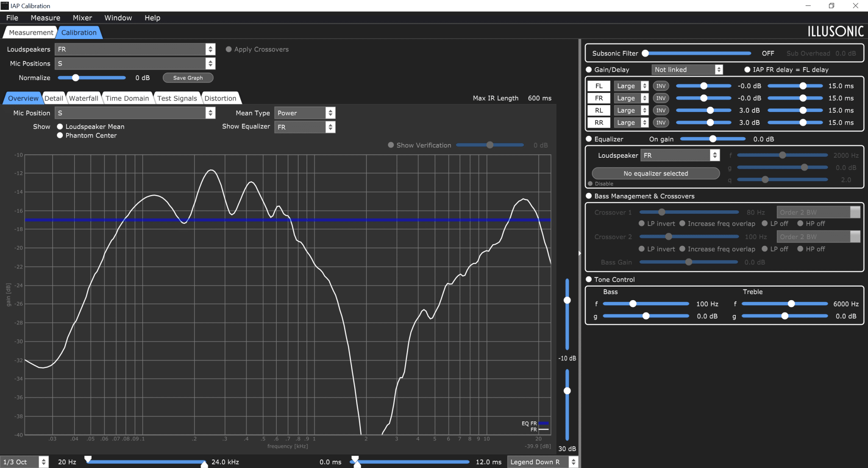Open the Legend Down R dropdown
This screenshot has height=468, width=868.
tap(542, 462)
